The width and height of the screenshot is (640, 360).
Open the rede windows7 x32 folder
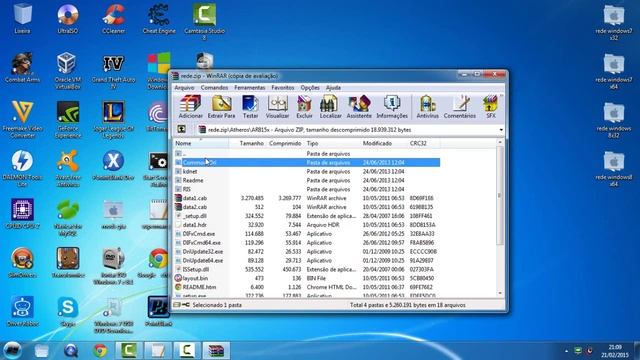click(x=614, y=22)
